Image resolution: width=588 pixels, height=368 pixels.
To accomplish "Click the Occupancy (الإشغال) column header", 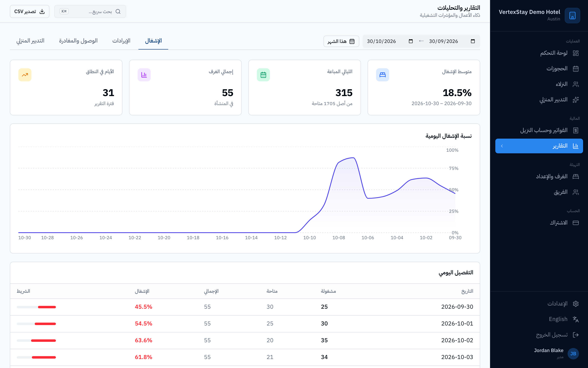I will (x=142, y=291).
